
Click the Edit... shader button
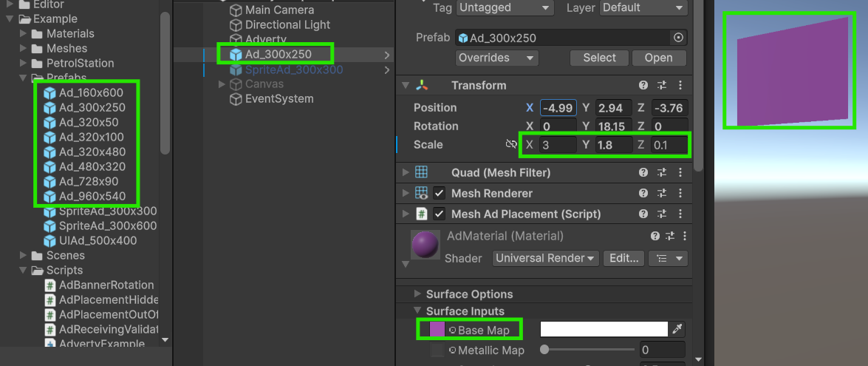click(623, 259)
